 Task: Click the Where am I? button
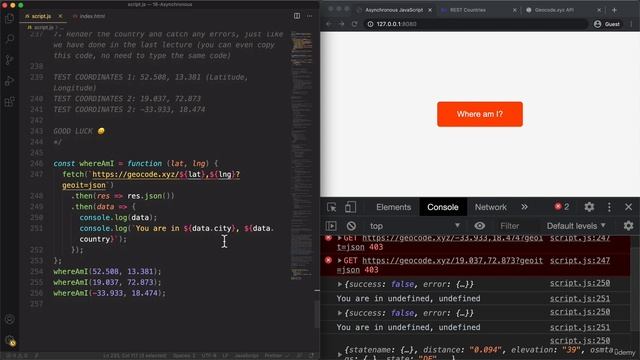pos(480,114)
